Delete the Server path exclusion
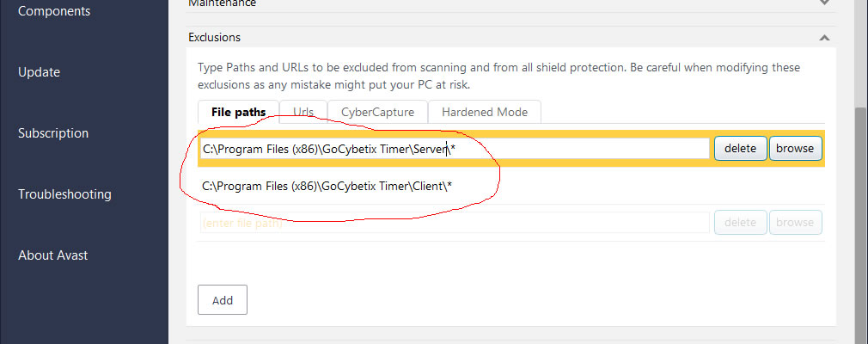 740,149
